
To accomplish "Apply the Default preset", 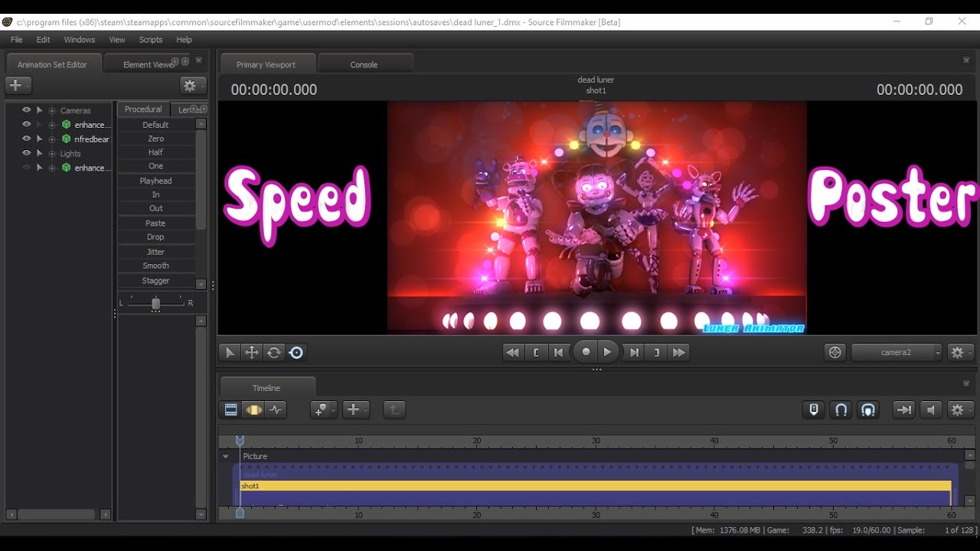I will coord(156,125).
